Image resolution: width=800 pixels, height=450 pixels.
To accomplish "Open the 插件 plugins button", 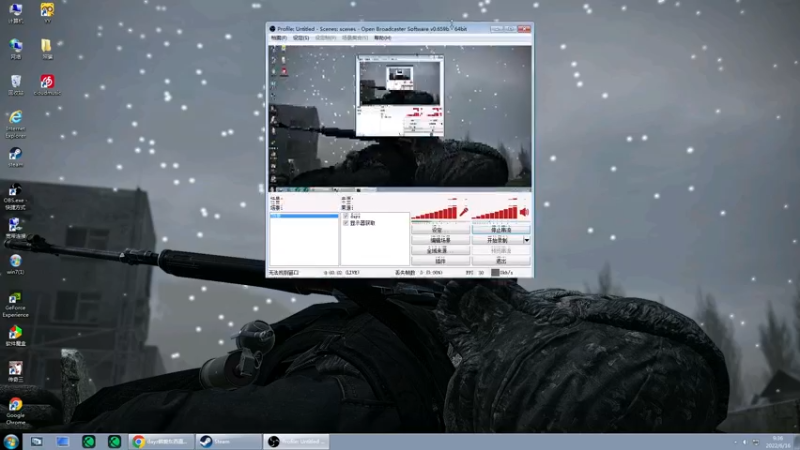I will [x=440, y=261].
